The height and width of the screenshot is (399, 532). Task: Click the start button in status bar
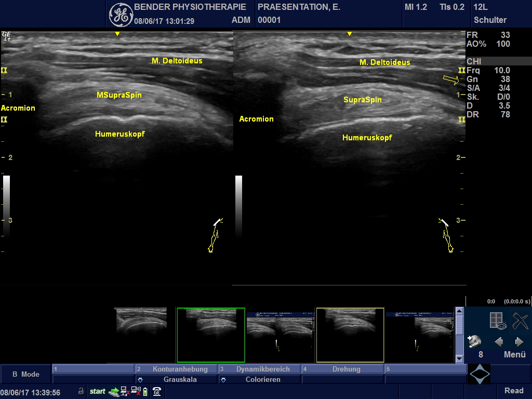(x=98, y=391)
